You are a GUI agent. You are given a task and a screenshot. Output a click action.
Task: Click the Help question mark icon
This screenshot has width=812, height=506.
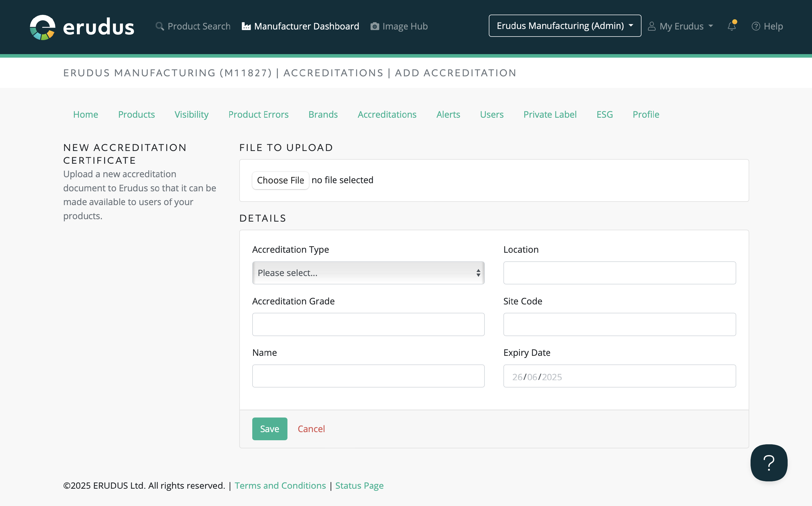[756, 26]
